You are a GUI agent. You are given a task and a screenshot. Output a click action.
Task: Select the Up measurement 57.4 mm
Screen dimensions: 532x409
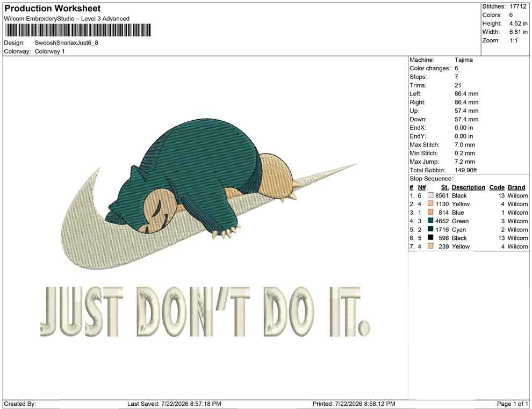coord(466,111)
